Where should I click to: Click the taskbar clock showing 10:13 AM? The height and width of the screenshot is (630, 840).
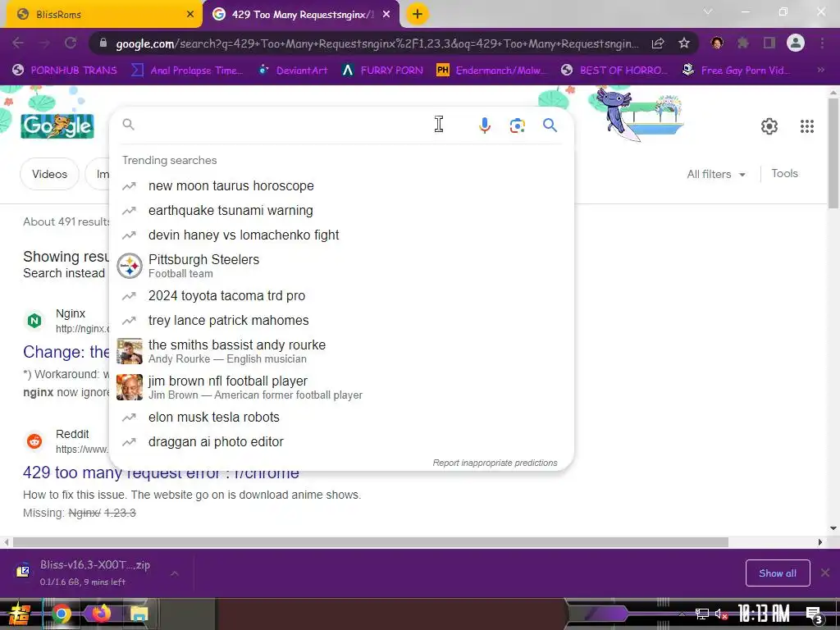764,614
